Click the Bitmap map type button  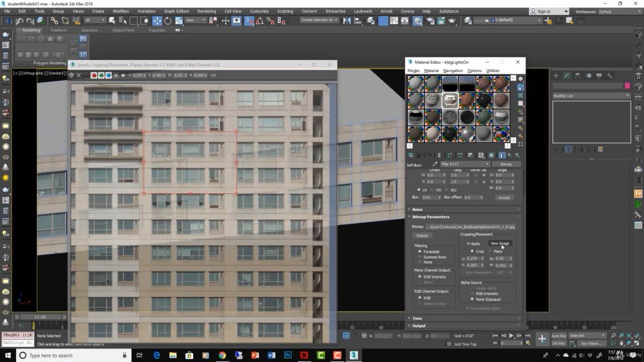pos(506,164)
